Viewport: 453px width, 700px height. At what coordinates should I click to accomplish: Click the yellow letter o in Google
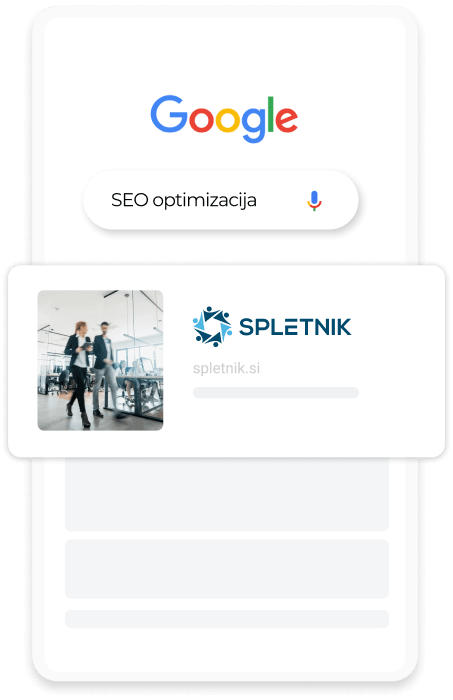pyautogui.click(x=228, y=120)
